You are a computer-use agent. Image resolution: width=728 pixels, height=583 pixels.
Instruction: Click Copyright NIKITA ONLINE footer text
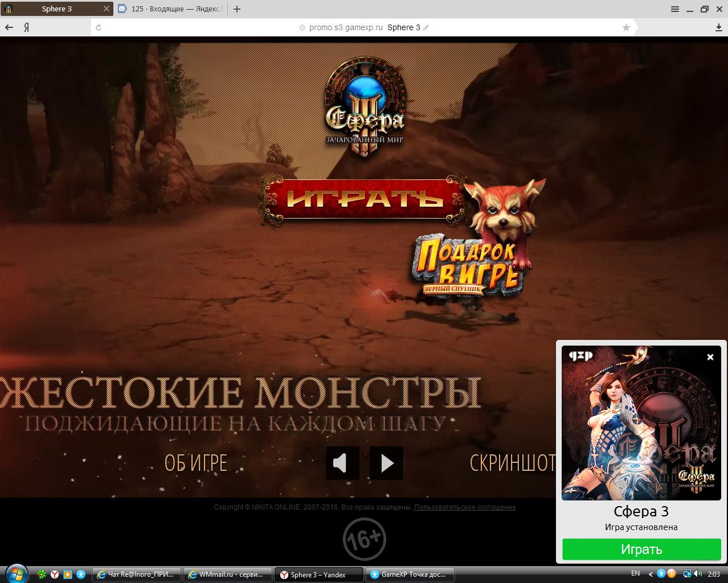coord(313,507)
